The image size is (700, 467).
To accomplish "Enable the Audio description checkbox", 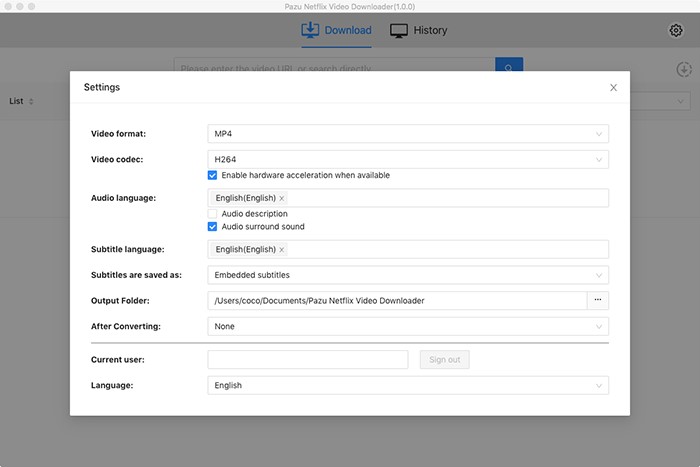I will pos(213,214).
